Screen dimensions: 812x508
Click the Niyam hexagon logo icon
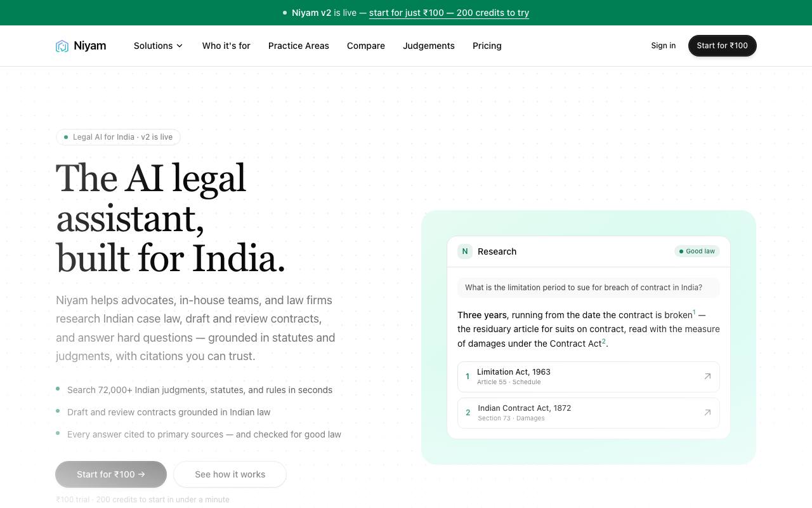(62, 46)
